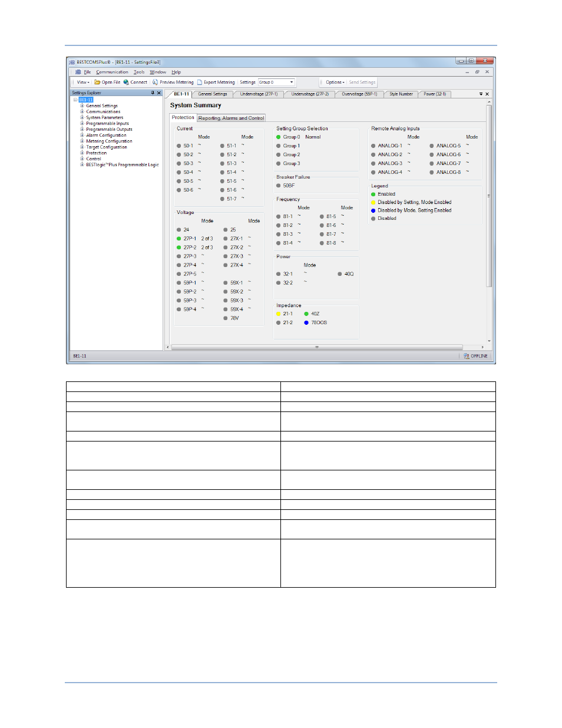Switch to the Style Number tab
The image size is (562, 728).
(401, 94)
